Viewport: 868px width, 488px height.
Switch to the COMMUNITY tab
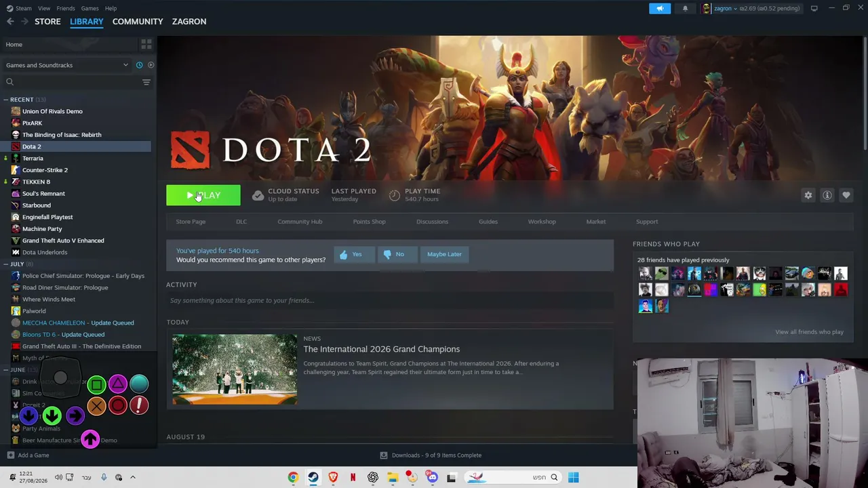coord(138,22)
